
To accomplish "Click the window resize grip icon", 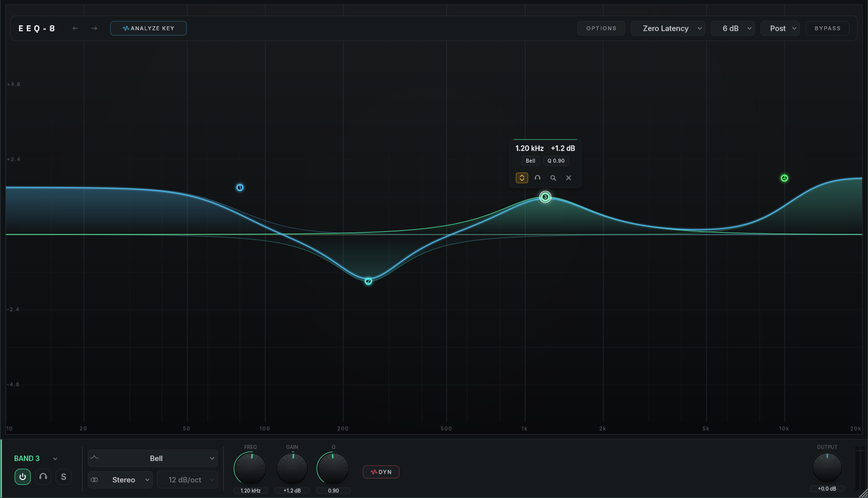I will [863, 493].
